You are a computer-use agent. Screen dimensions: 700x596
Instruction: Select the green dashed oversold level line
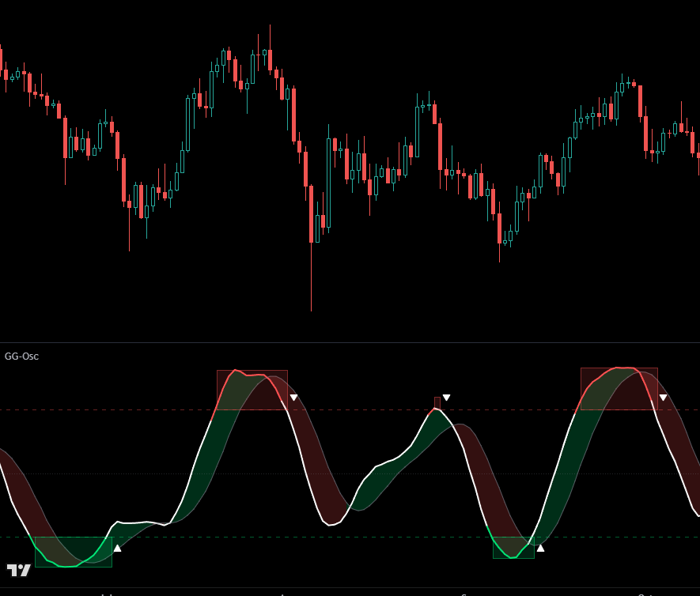(350, 538)
